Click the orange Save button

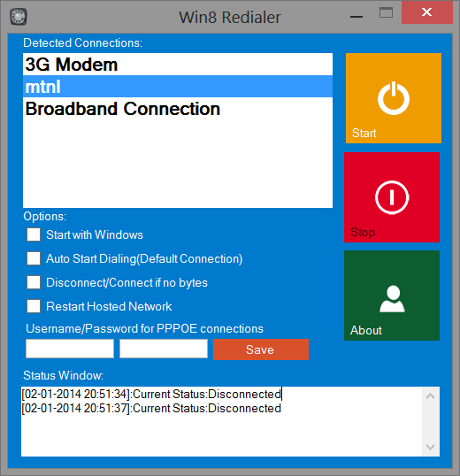(261, 349)
